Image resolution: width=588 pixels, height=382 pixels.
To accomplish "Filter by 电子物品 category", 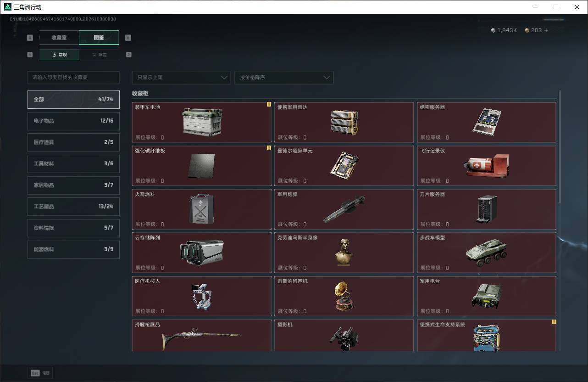I will point(73,121).
